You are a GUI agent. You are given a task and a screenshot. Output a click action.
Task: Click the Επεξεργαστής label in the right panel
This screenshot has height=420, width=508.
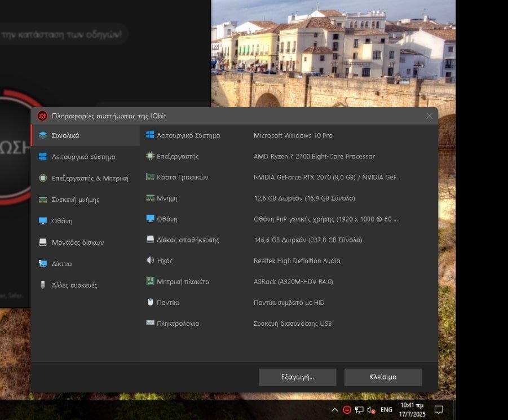pyautogui.click(x=178, y=156)
